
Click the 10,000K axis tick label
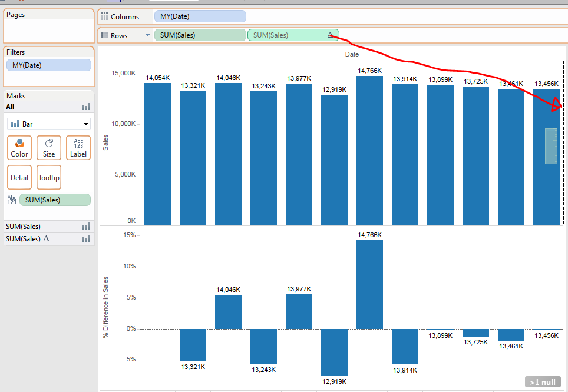pos(123,124)
